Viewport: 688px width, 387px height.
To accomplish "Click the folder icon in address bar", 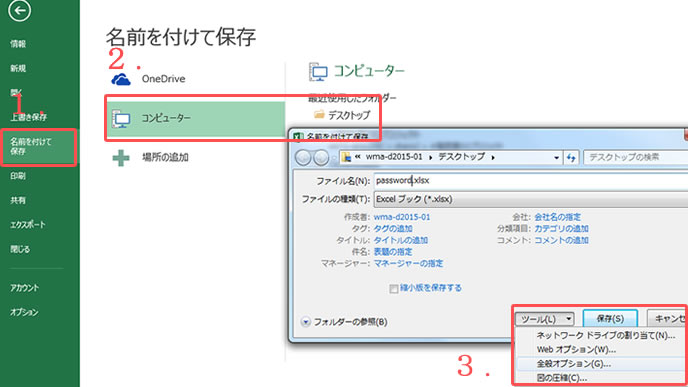I will point(346,157).
